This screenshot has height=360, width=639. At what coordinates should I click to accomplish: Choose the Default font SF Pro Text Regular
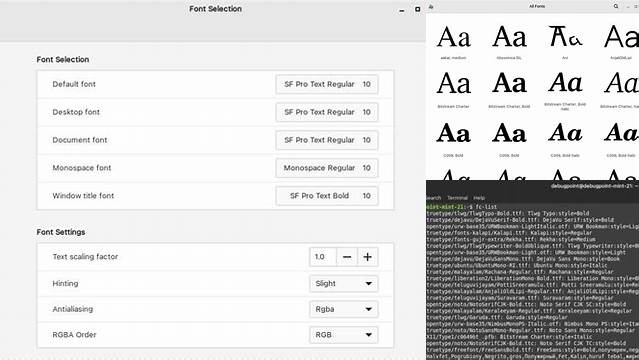coord(327,84)
